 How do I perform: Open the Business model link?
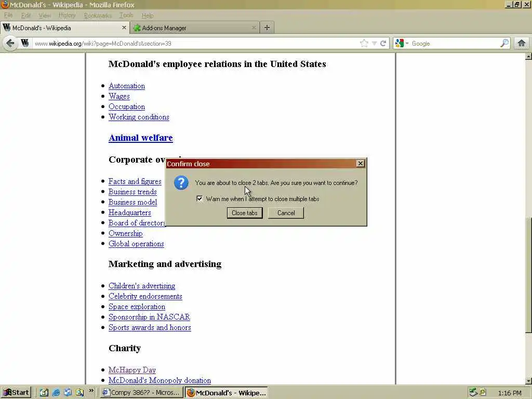pyautogui.click(x=132, y=202)
